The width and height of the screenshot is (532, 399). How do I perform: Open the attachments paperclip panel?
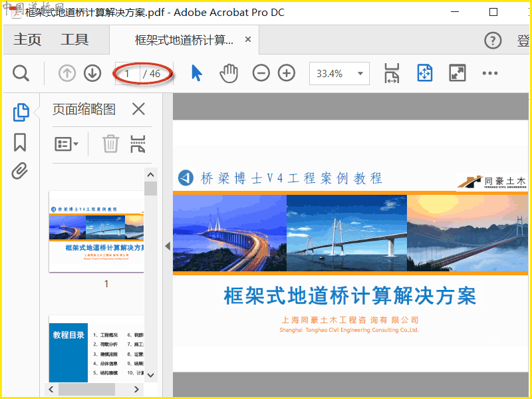tap(20, 171)
